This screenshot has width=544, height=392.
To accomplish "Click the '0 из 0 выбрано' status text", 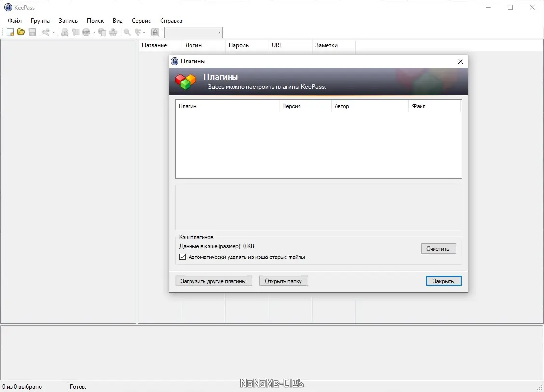I will [x=22, y=386].
